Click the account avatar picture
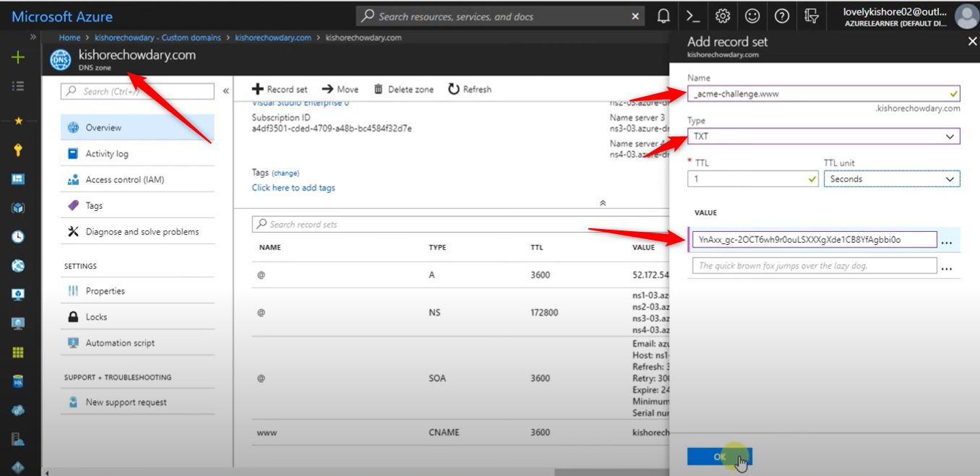Image resolution: width=980 pixels, height=476 pixels. (966, 16)
